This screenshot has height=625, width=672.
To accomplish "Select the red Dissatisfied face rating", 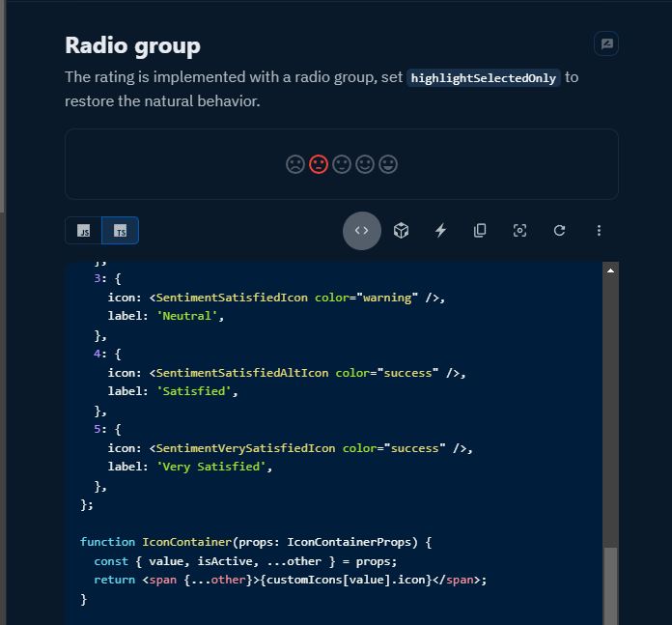I will (319, 164).
